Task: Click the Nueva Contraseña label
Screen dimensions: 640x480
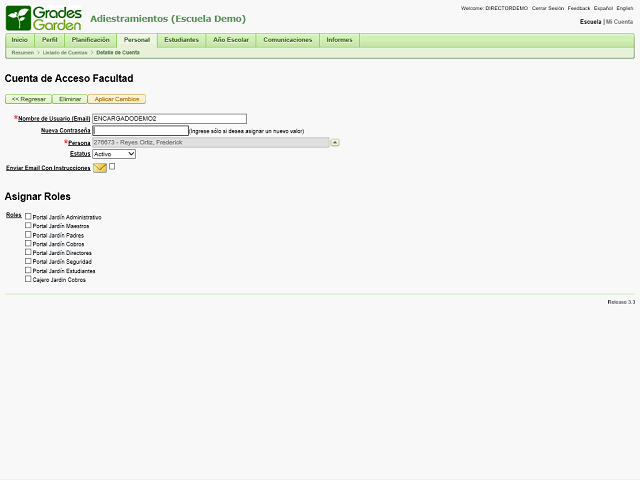Action: tap(65, 131)
